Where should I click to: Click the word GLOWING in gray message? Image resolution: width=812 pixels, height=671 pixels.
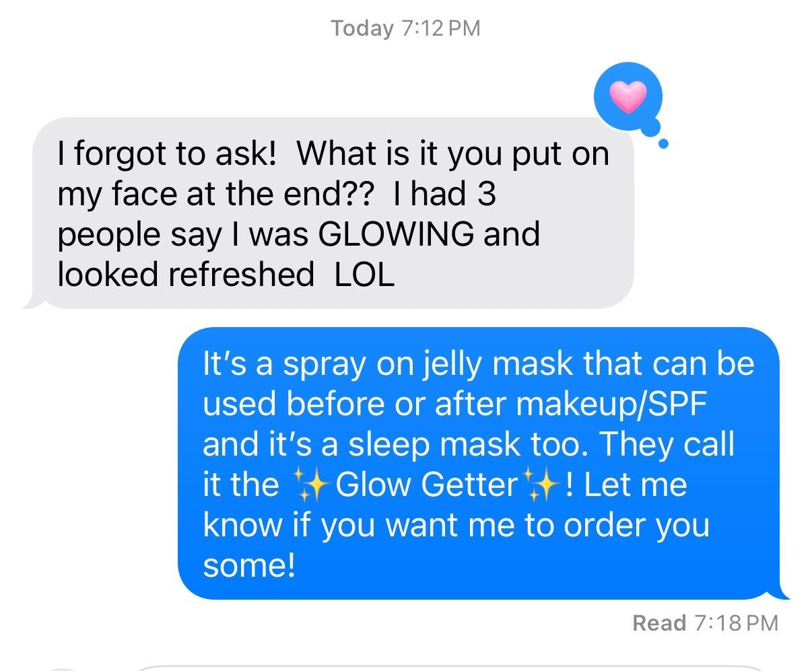coord(396,234)
